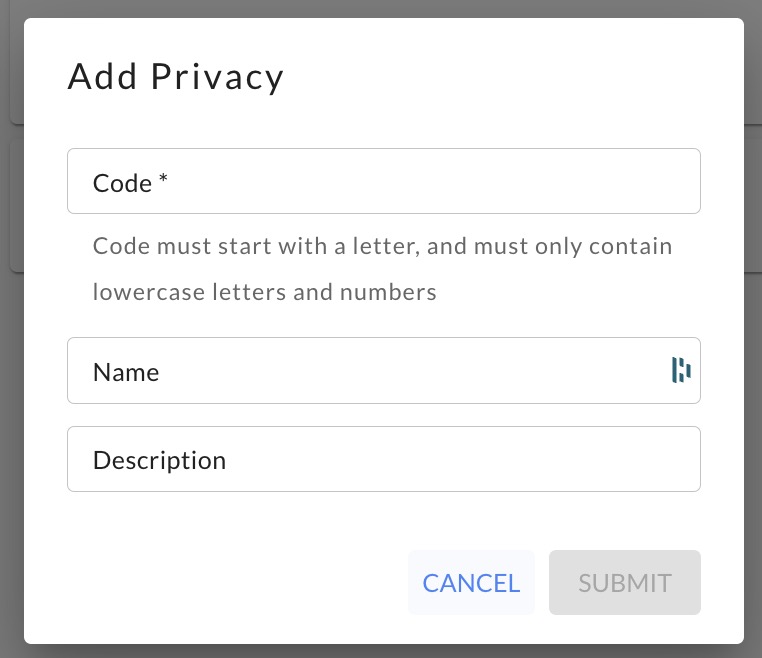This screenshot has width=762, height=658.
Task: Click the Add Privacy dialog title
Action: click(x=175, y=77)
